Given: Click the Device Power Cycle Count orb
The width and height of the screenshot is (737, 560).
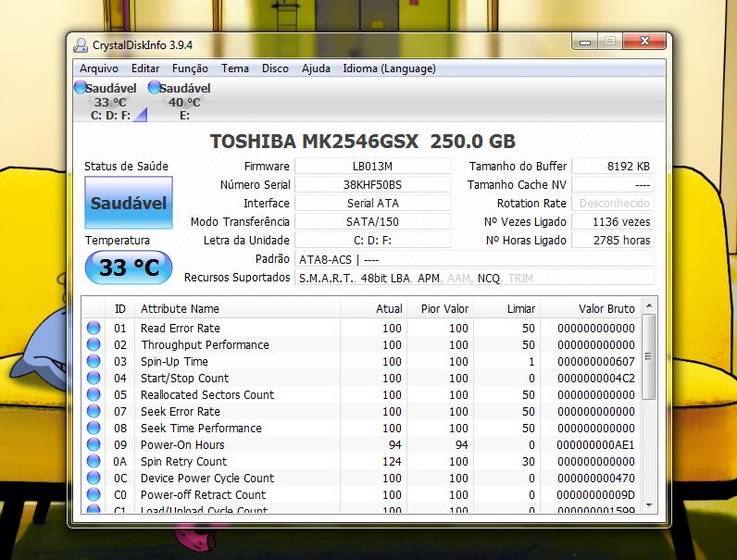Looking at the screenshot, I should [94, 478].
